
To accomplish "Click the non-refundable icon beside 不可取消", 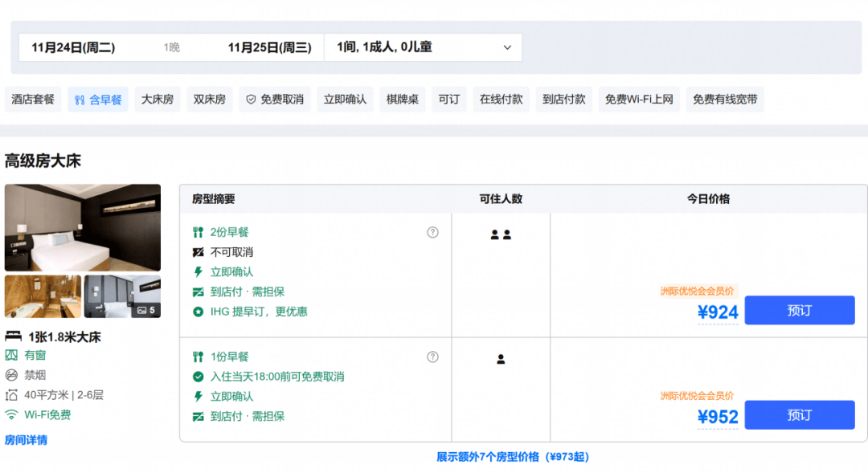I will (198, 252).
